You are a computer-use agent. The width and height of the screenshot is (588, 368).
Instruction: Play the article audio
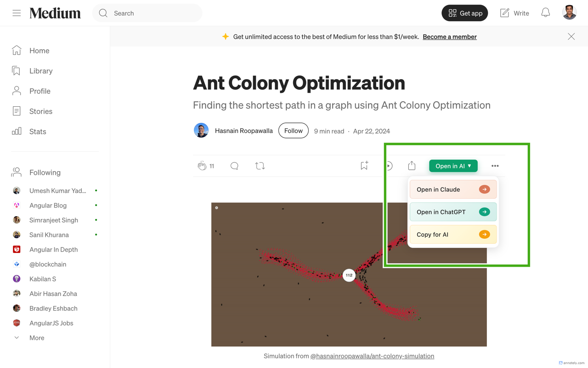pyautogui.click(x=389, y=166)
